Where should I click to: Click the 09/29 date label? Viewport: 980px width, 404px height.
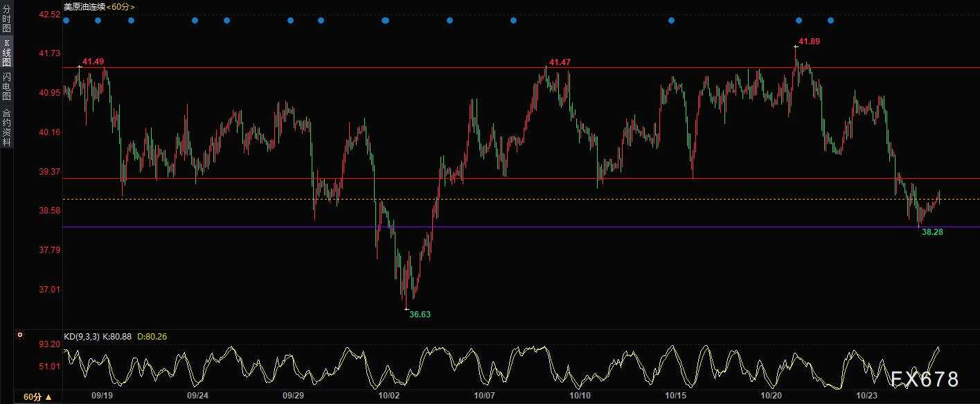(x=294, y=396)
